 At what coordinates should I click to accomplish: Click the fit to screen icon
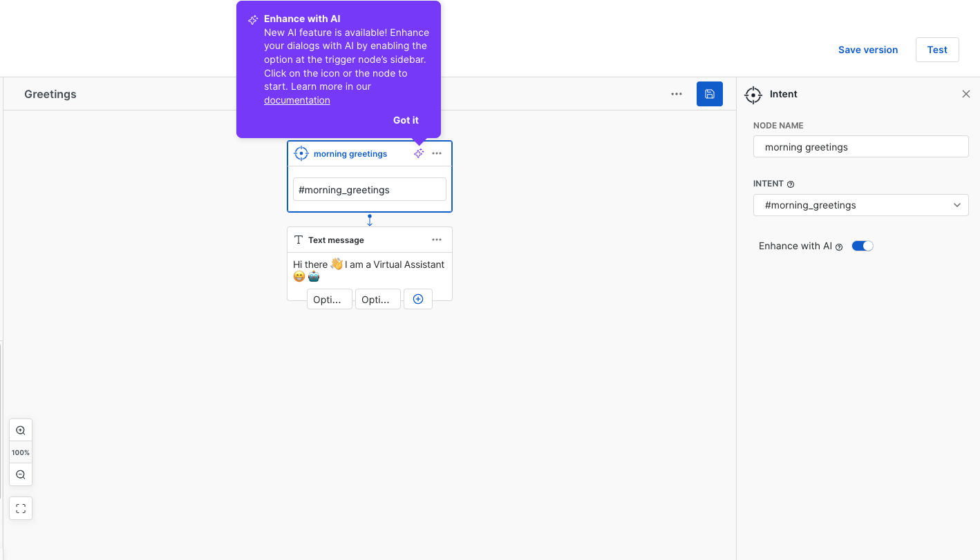click(21, 508)
